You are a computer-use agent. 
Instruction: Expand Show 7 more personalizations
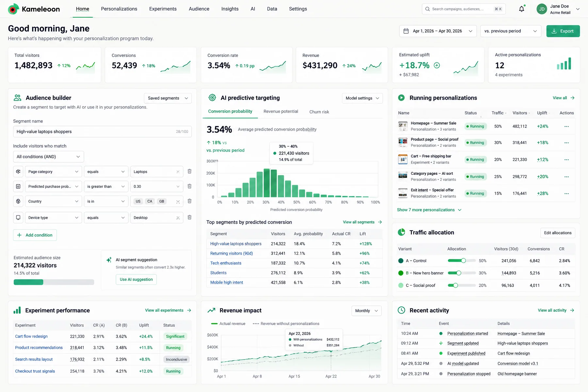[429, 210]
